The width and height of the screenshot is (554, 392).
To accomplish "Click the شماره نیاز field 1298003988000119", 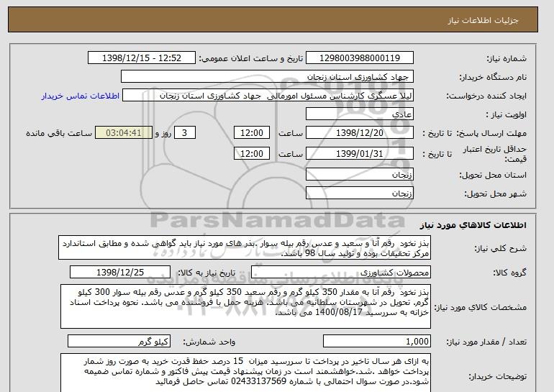I will pos(359,58).
